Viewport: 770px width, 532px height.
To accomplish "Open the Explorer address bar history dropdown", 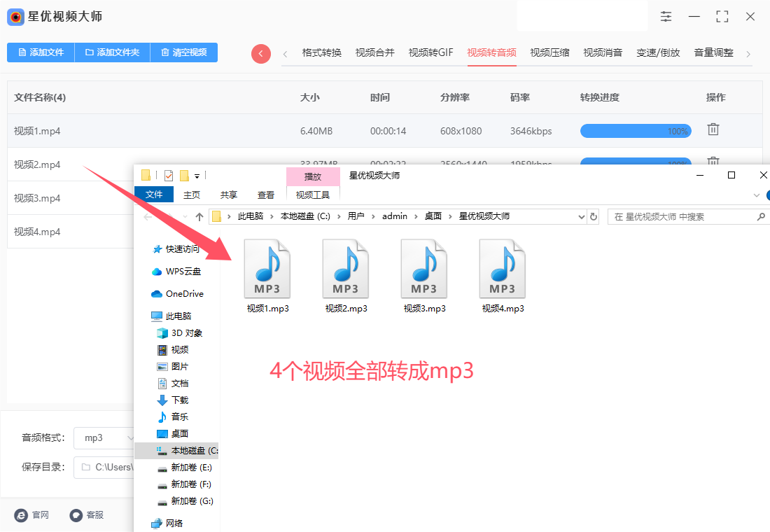I will (582, 216).
